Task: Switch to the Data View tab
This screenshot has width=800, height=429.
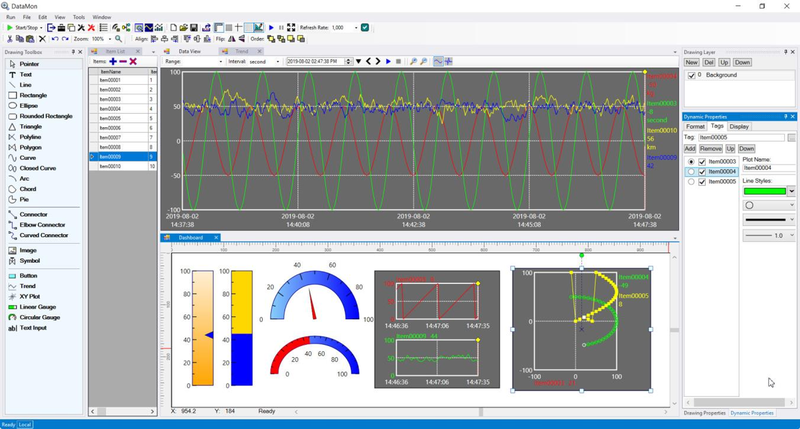Action: click(x=189, y=52)
